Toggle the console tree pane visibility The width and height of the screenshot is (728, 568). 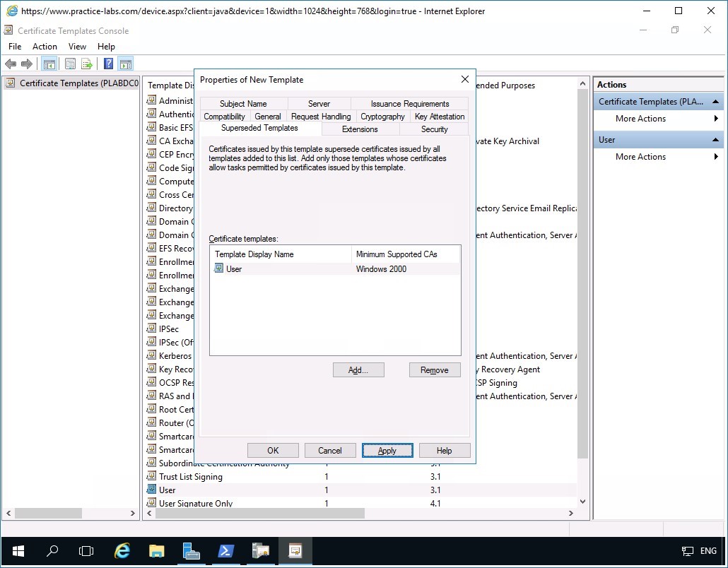[x=49, y=64]
